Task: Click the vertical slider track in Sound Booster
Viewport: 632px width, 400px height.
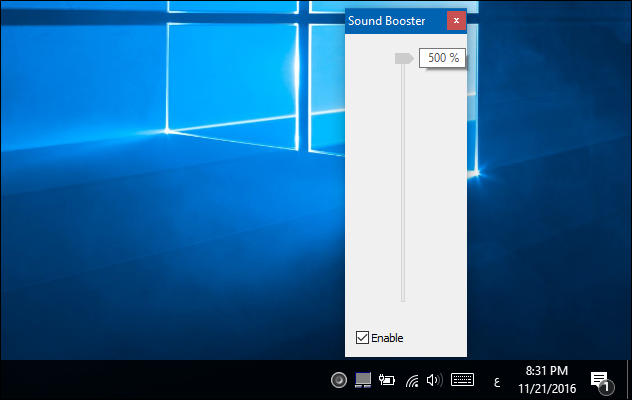Action: (403, 182)
